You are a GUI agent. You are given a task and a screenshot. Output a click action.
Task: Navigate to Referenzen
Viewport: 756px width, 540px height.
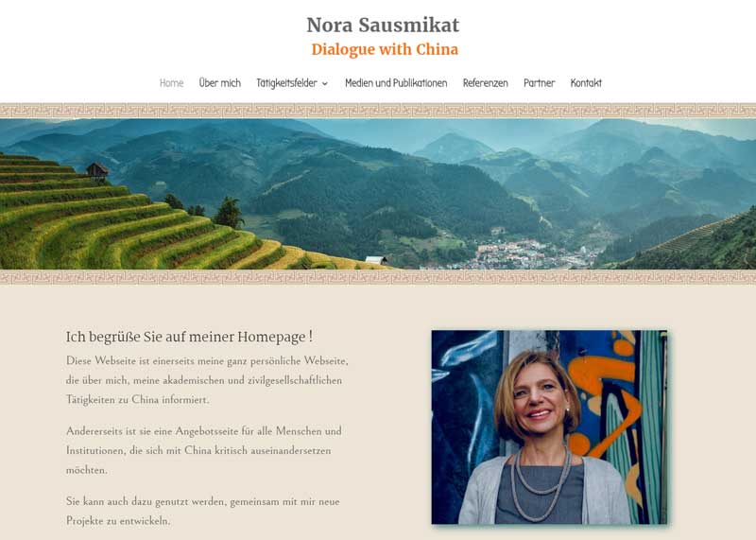[x=485, y=83]
